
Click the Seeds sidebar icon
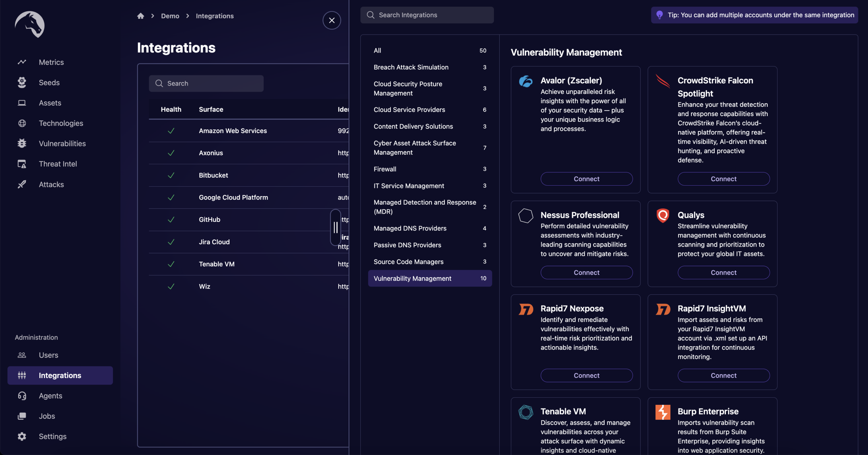click(x=22, y=82)
